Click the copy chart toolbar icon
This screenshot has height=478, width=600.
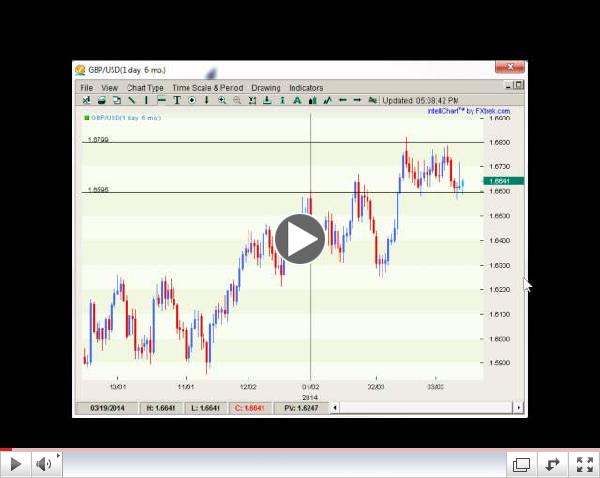pos(117,100)
